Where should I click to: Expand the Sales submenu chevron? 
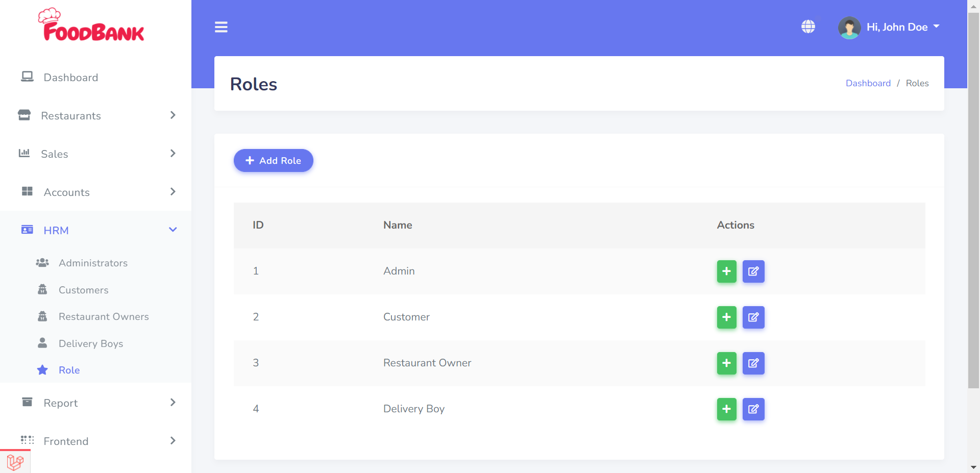click(173, 154)
